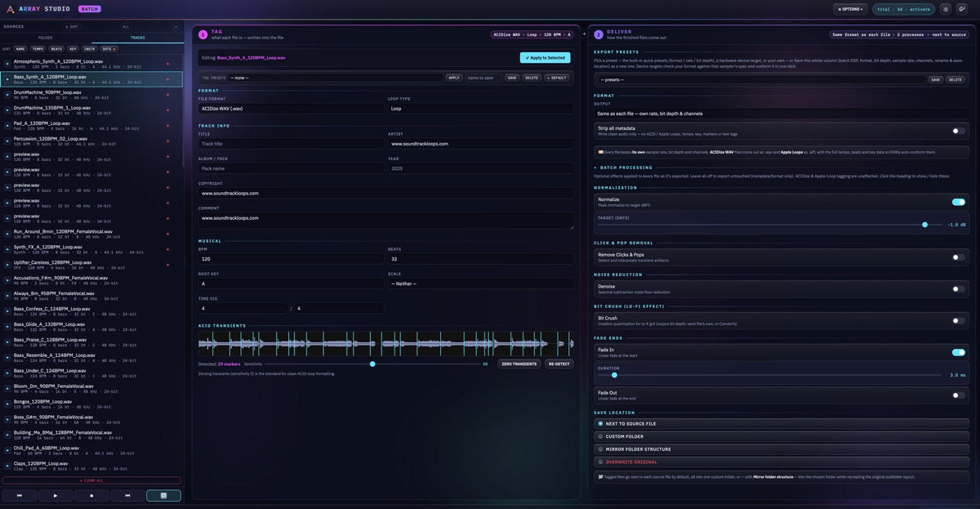Select Overwrite Original save option

(x=782, y=462)
